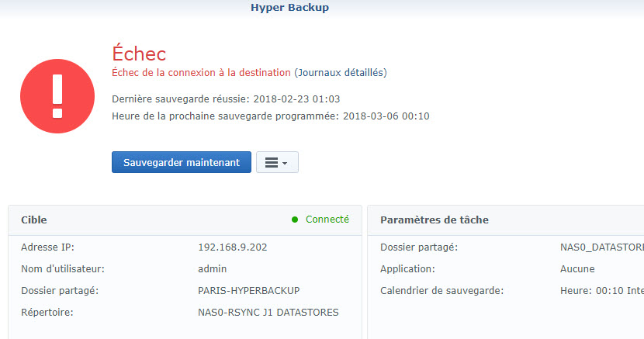Screen dimensions: 644x339
Task: Select the IP address 192.168.9.202
Action: pos(233,247)
